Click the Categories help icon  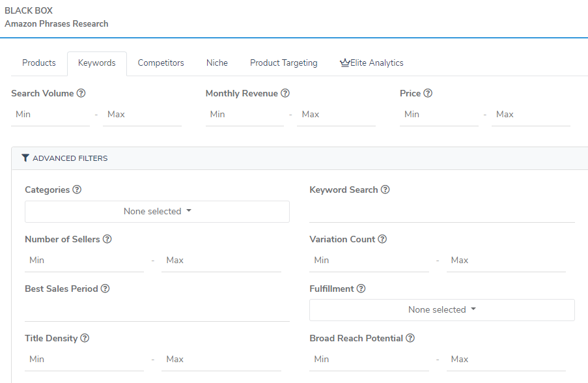tap(77, 190)
